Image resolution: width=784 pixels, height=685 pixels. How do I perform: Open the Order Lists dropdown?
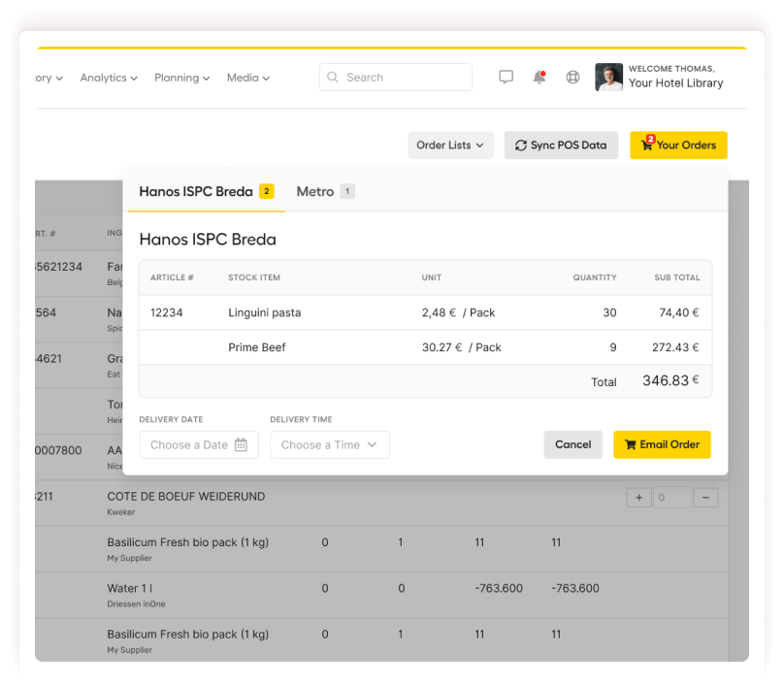[x=450, y=145]
